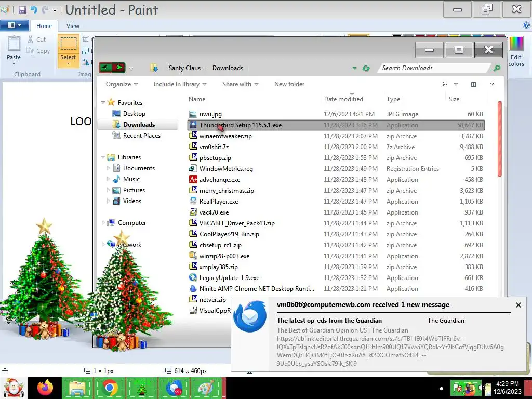Screen dimensions: 532x399
Task: Open recent locations dropdown beside navigation arrows
Action: pyautogui.click(x=131, y=69)
